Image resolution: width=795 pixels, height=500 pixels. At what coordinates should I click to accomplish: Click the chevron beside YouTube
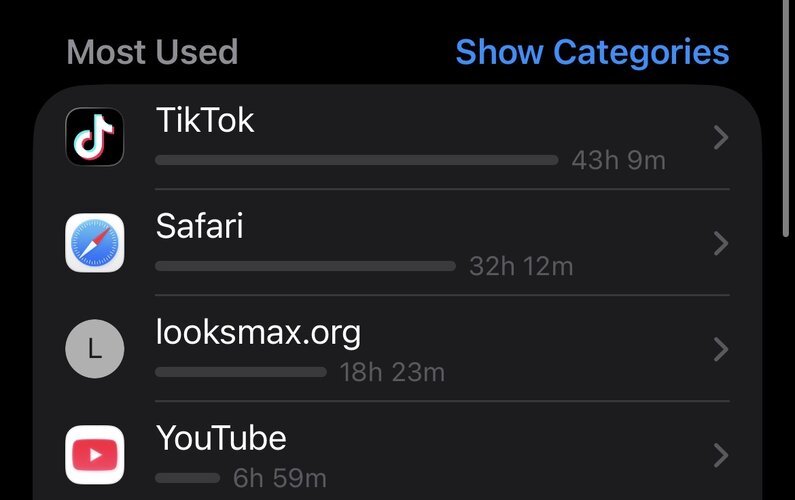coord(720,455)
